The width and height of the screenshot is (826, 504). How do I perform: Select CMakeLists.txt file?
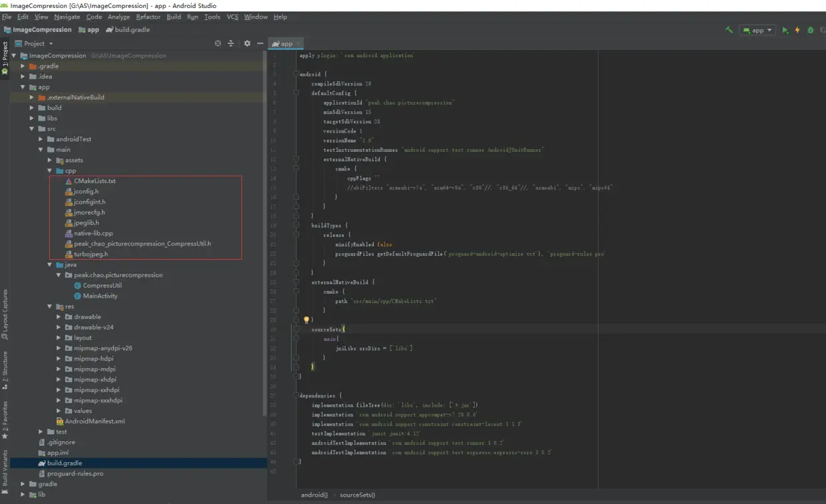(x=90, y=181)
